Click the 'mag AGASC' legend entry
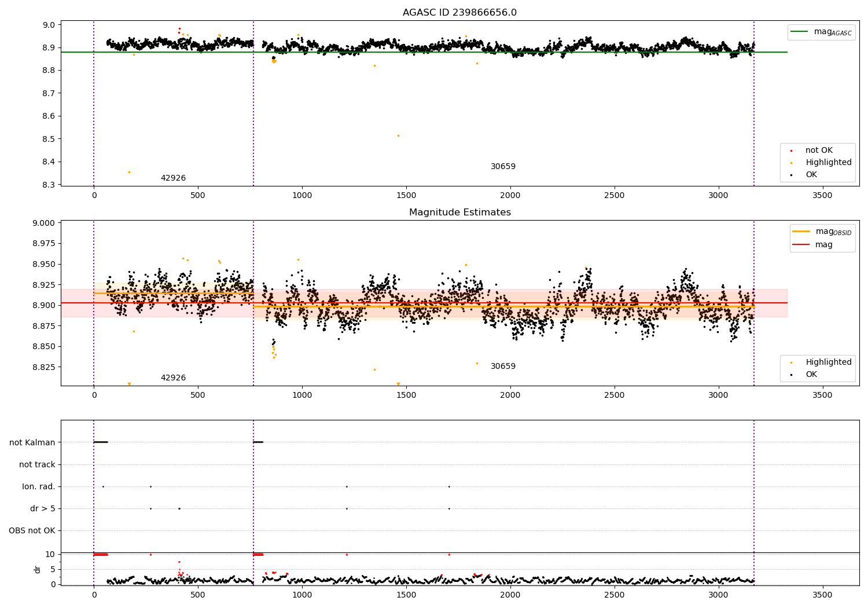 click(822, 32)
